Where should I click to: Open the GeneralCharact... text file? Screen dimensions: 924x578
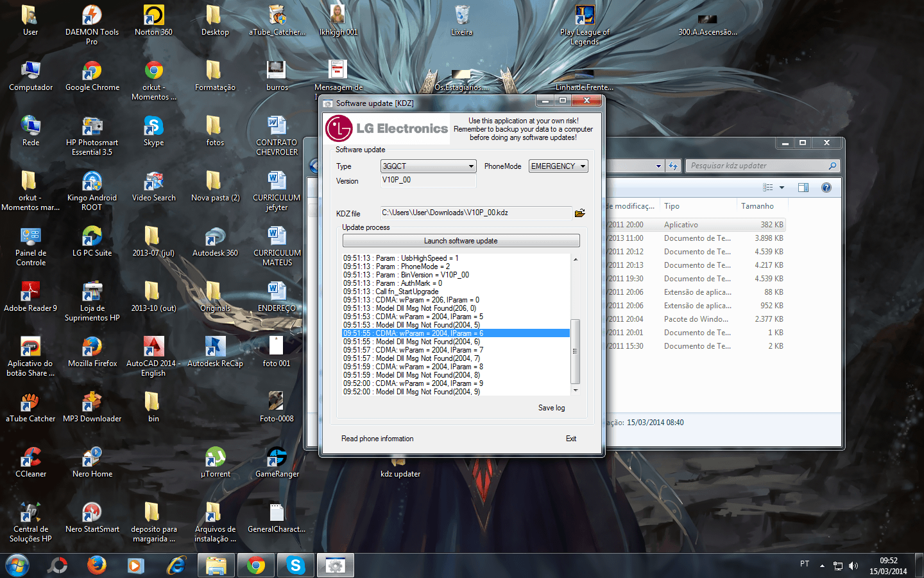point(277,518)
